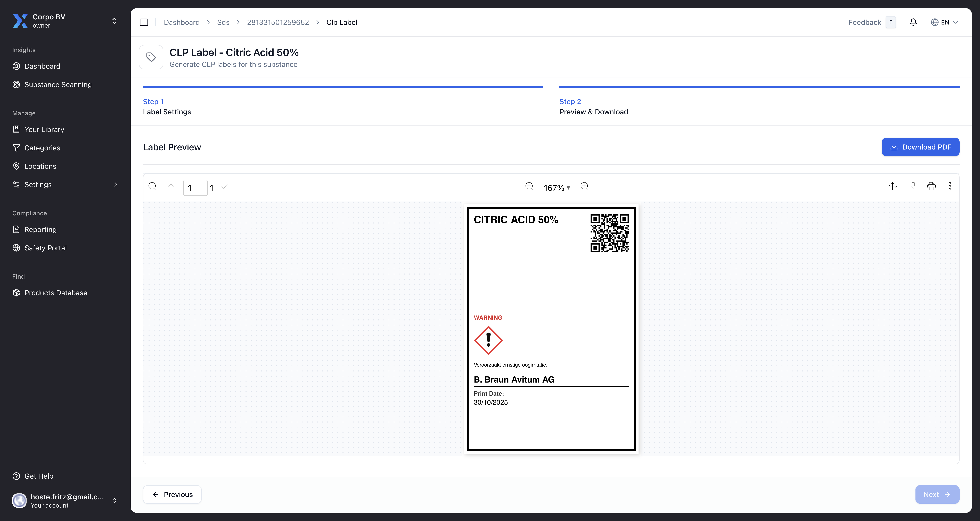Viewport: 980px width, 521px height.
Task: Switch to Step 1 Label Settings
Action: tap(167, 106)
